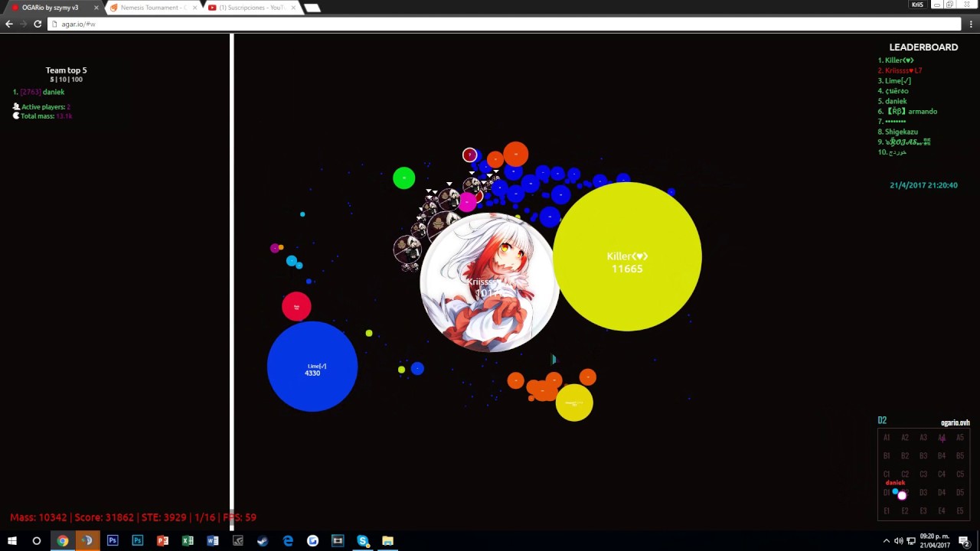
Task: Close the OGARio by szymy v3 tab
Action: pos(96,8)
